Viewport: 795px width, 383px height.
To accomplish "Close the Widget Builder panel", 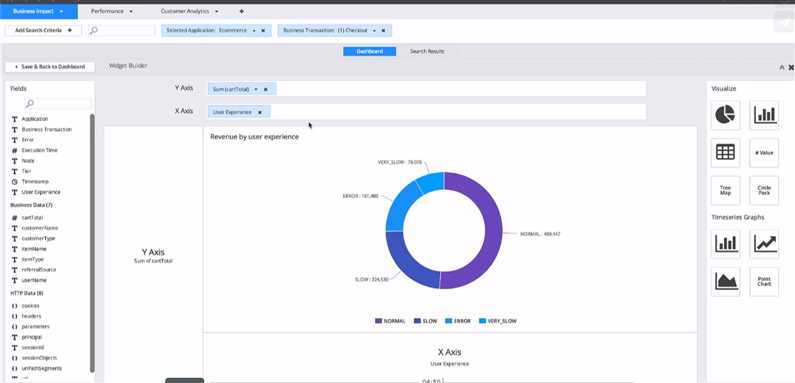I will coord(790,67).
